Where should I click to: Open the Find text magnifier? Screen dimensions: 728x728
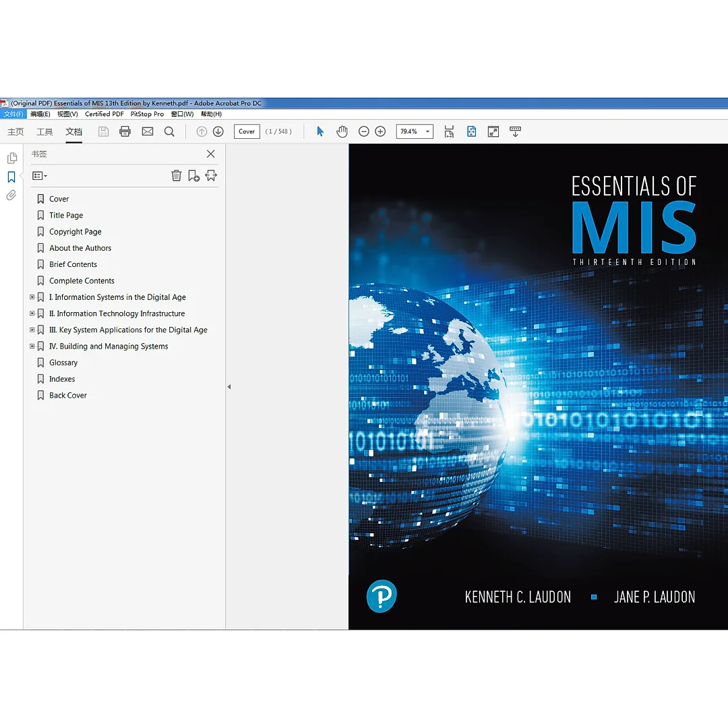(x=169, y=131)
